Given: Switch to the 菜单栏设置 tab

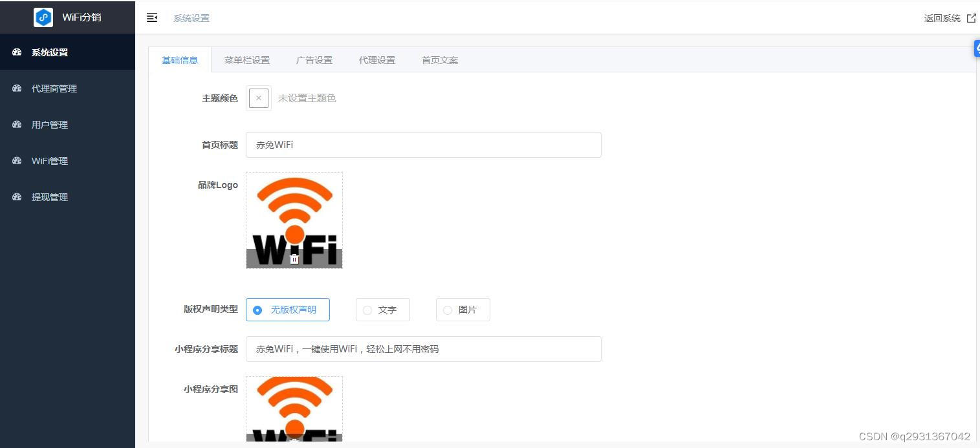Looking at the screenshot, I should click(247, 60).
